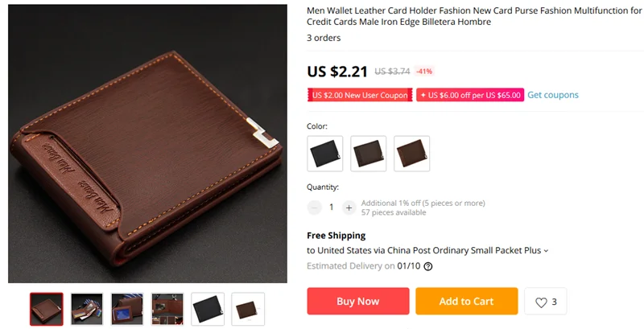The image size is (644, 329).
Task: Choose the dark brown wallet color option
Action: tap(369, 154)
